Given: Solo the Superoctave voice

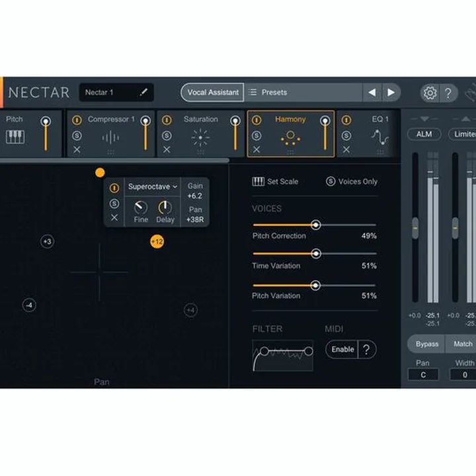Looking at the screenshot, I should [x=114, y=204].
